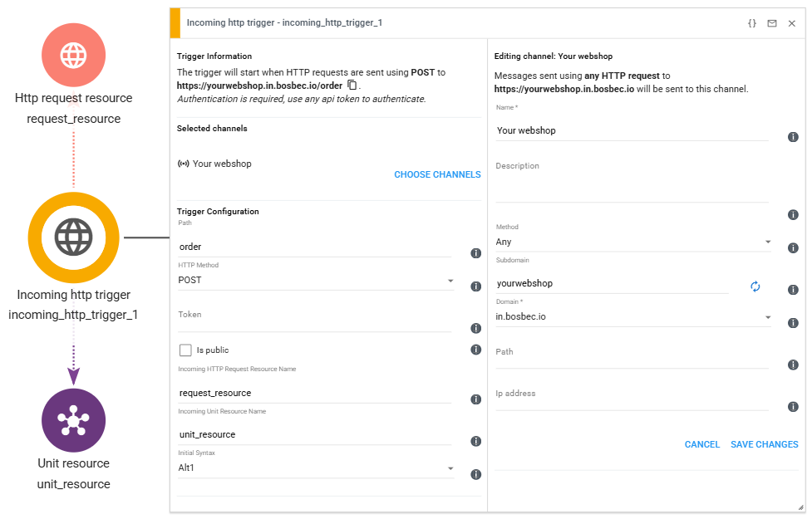The image size is (812, 519).
Task: Regenerate the subdomain with refresh icon
Action: click(755, 286)
